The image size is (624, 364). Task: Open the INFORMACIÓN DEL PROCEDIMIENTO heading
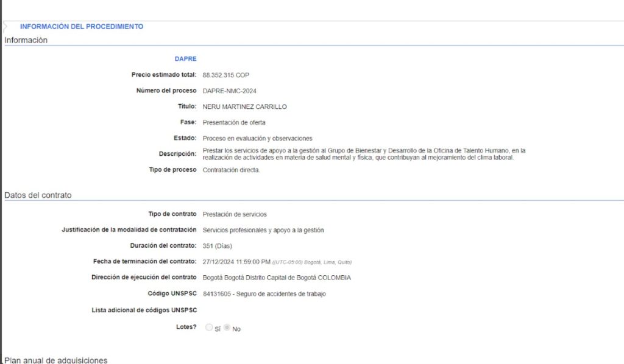click(82, 27)
